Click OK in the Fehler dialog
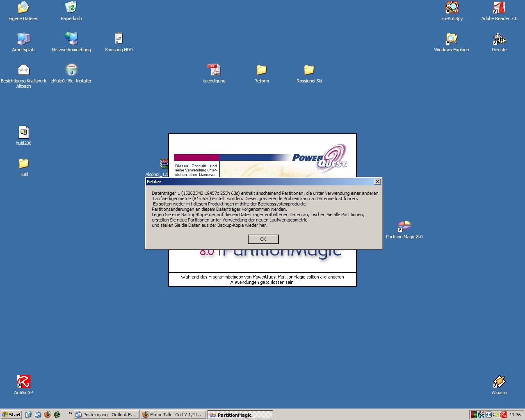The image size is (525, 420). click(263, 239)
